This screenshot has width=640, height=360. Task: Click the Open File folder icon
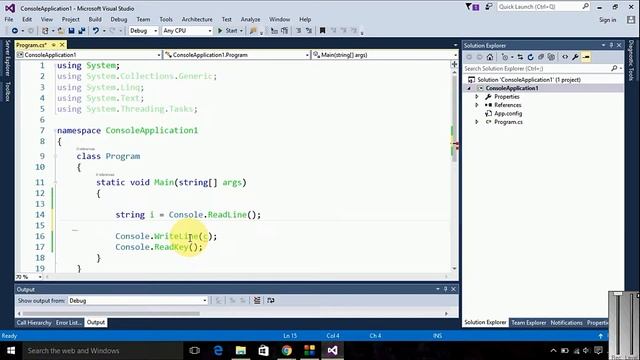click(x=61, y=31)
